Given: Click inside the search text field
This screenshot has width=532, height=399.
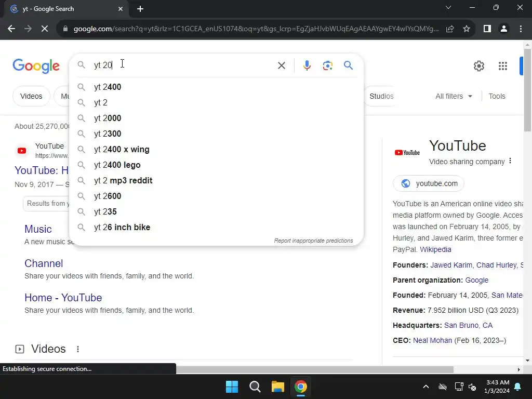Looking at the screenshot, I should pyautogui.click(x=183, y=65).
